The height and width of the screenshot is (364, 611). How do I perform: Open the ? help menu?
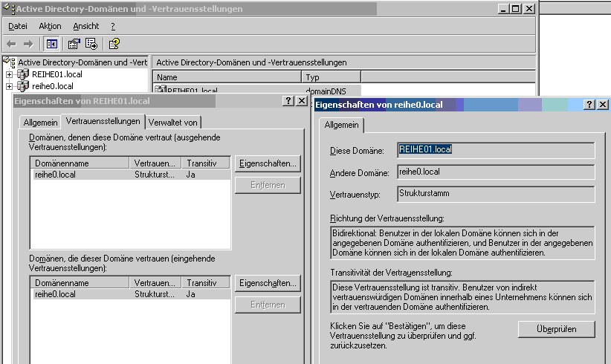pyautogui.click(x=113, y=26)
